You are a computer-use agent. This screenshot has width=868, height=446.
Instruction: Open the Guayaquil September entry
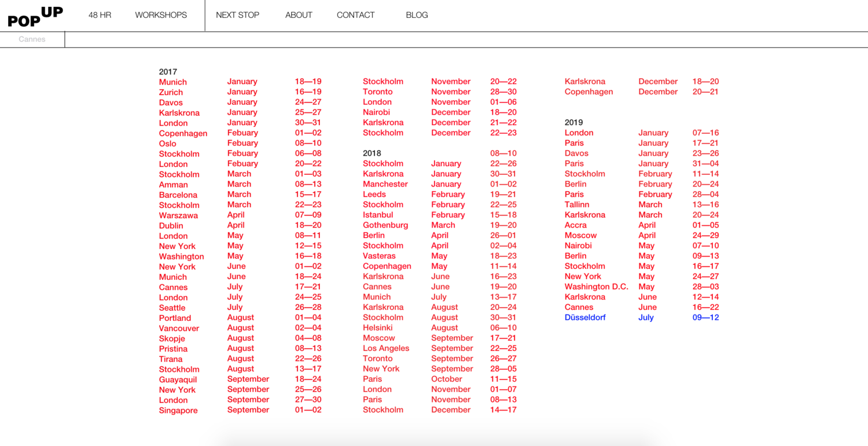(x=240, y=379)
